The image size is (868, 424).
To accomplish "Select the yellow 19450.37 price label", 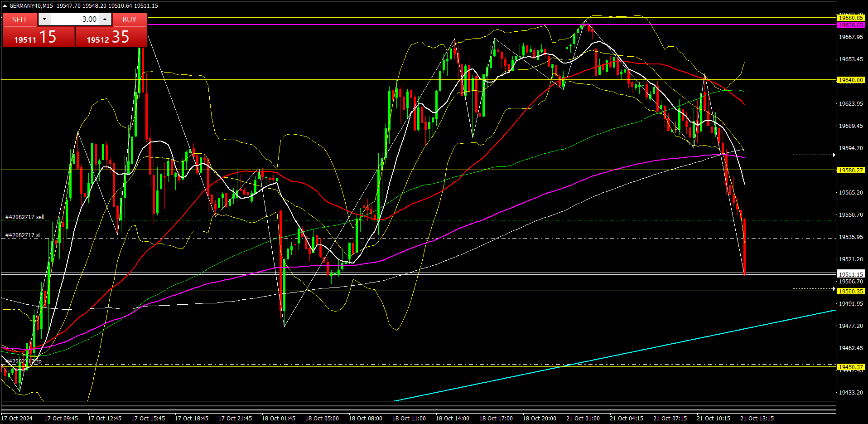I will (x=850, y=367).
